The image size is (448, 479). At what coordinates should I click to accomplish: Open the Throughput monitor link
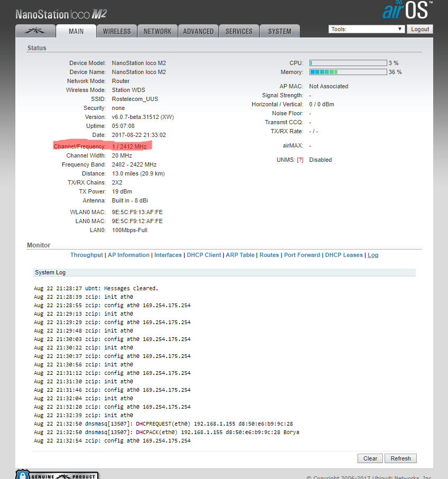coord(87,255)
